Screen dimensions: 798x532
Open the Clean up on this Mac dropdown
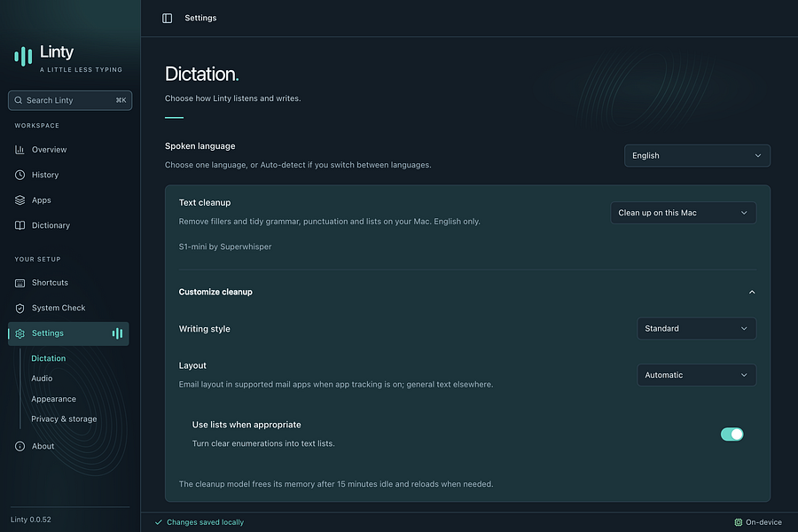click(x=683, y=213)
